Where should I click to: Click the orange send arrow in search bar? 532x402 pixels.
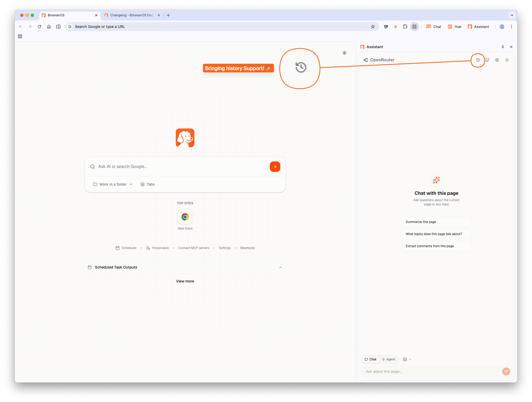point(275,166)
